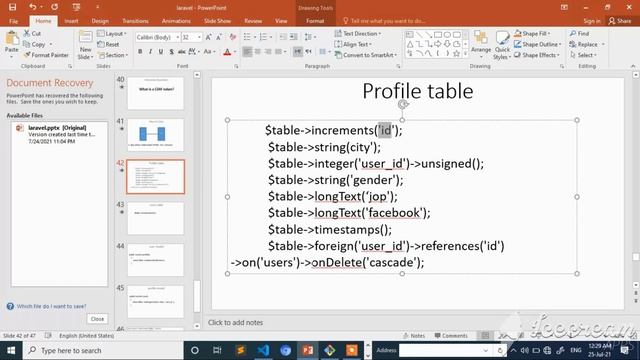Open the Shape Effects dropdown
Viewport: 640px width, 360px height.
(537, 55)
